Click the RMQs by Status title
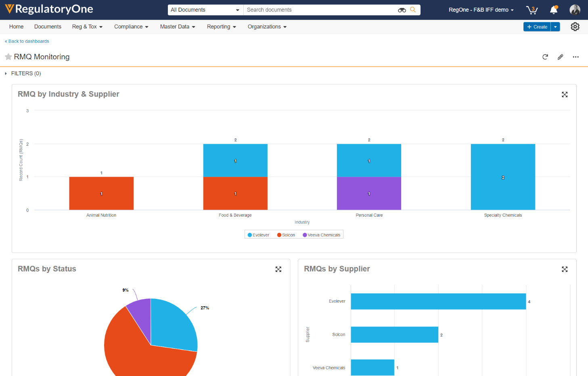The width and height of the screenshot is (588, 376). point(47,269)
